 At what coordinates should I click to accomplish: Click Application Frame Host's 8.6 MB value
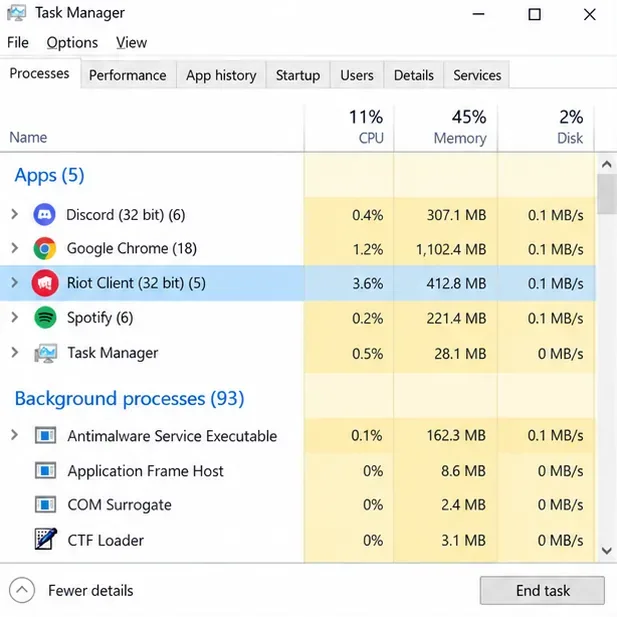point(464,471)
